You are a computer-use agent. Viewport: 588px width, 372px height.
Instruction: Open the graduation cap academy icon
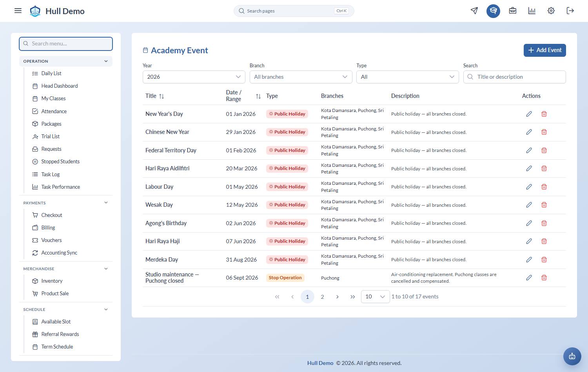493,11
